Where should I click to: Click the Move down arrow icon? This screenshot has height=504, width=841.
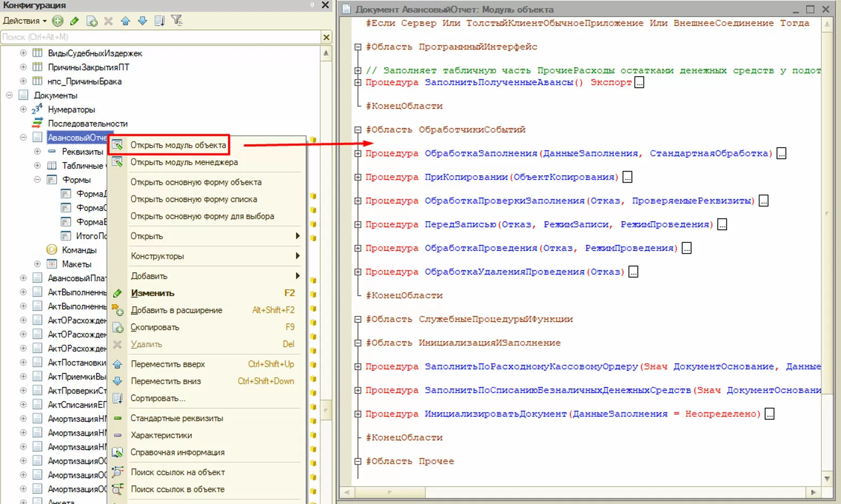click(x=142, y=21)
